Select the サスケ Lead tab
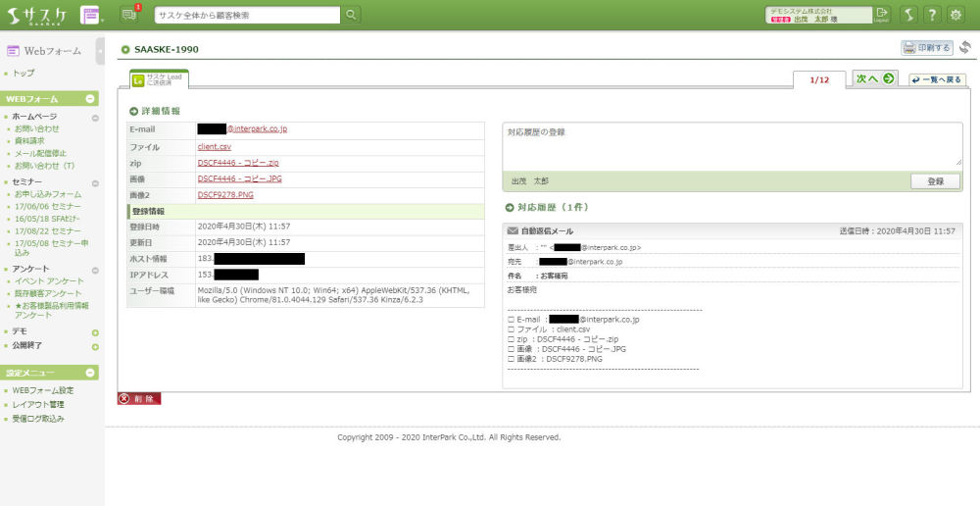Image resolution: width=980 pixels, height=506 pixels. (x=159, y=79)
